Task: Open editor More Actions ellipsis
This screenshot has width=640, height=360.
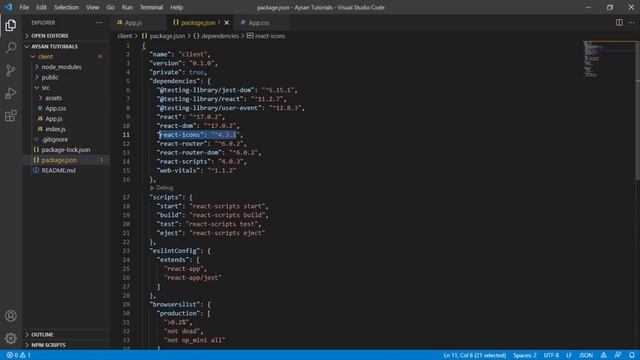Action: coord(631,22)
